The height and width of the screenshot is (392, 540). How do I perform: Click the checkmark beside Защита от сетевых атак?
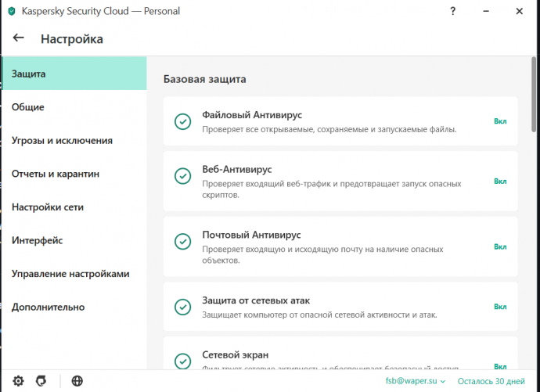click(182, 307)
